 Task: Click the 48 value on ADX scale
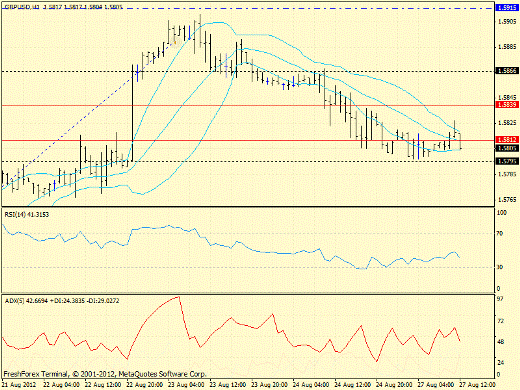(x=500, y=342)
